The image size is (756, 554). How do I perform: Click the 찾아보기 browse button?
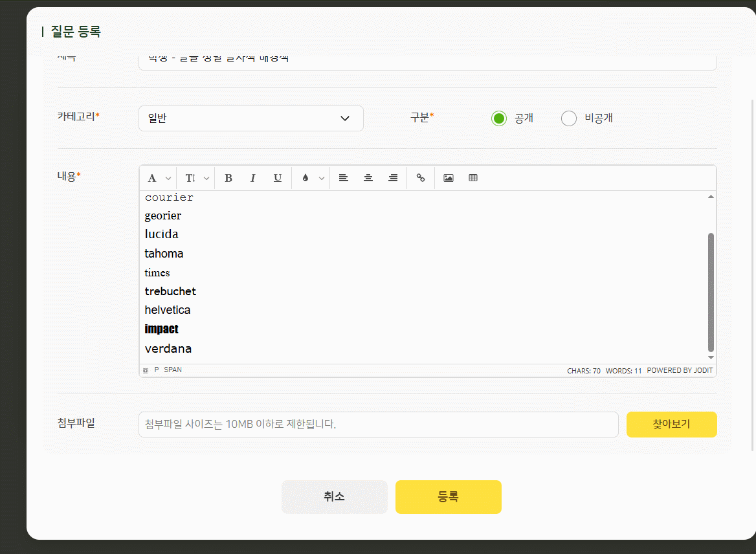671,425
